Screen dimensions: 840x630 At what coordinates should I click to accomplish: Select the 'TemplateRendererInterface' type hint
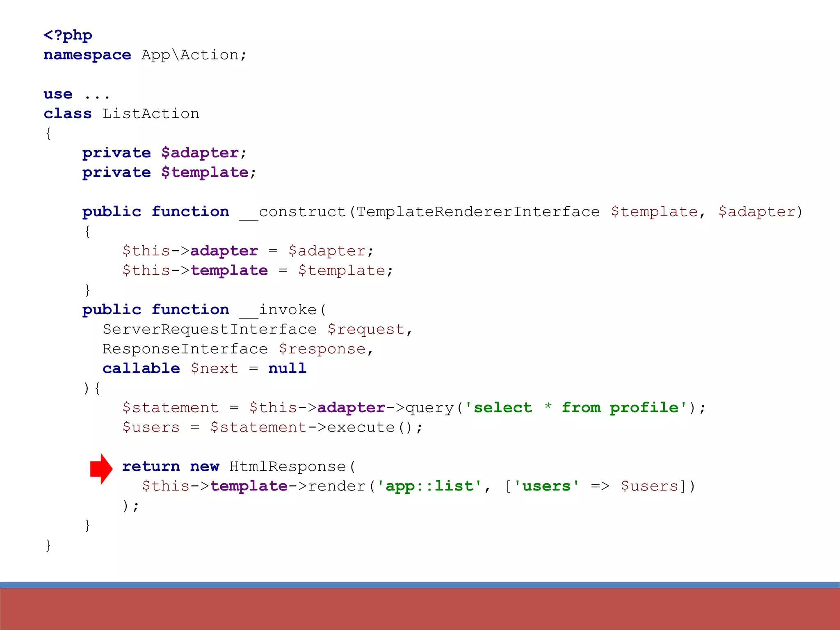(478, 212)
